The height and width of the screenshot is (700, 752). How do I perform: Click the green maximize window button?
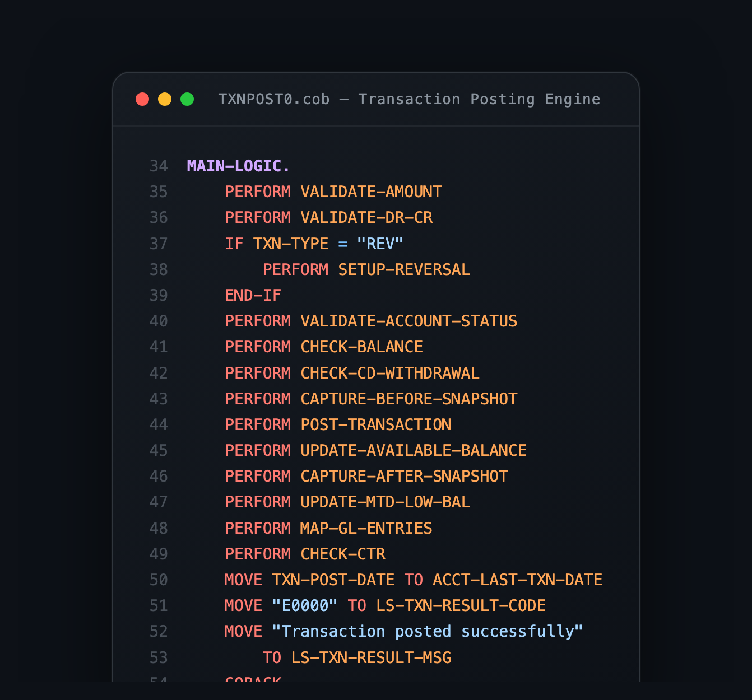click(x=187, y=99)
